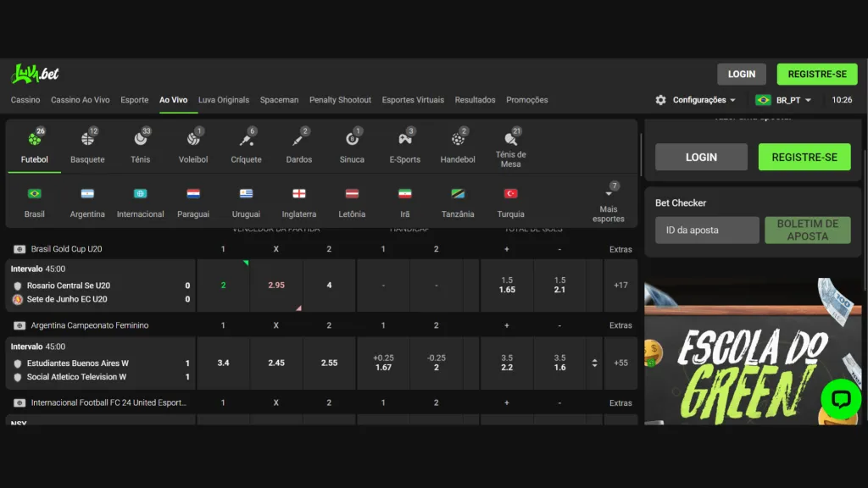Open the Promoções menu item
The width and height of the screenshot is (868, 488).
(527, 100)
